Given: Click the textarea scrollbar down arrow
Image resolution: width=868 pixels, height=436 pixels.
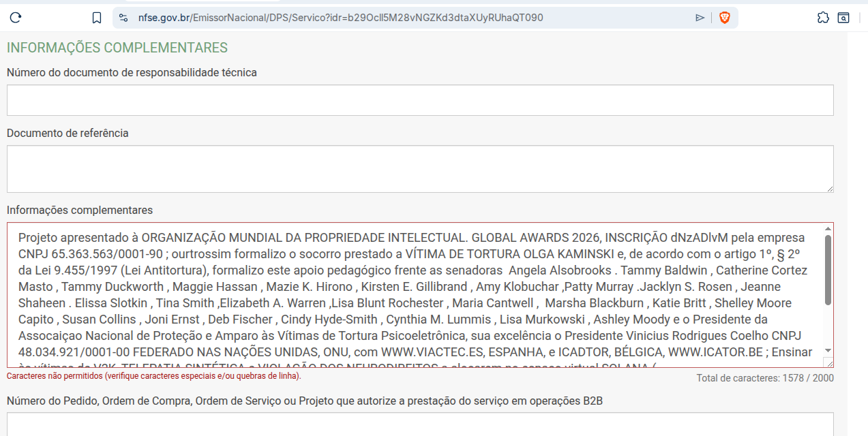Looking at the screenshot, I should tap(828, 350).
